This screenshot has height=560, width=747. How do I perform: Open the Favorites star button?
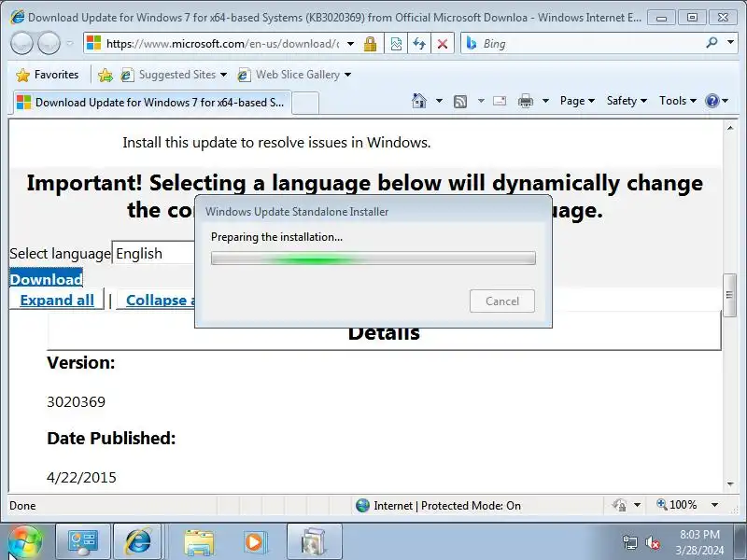pos(47,75)
